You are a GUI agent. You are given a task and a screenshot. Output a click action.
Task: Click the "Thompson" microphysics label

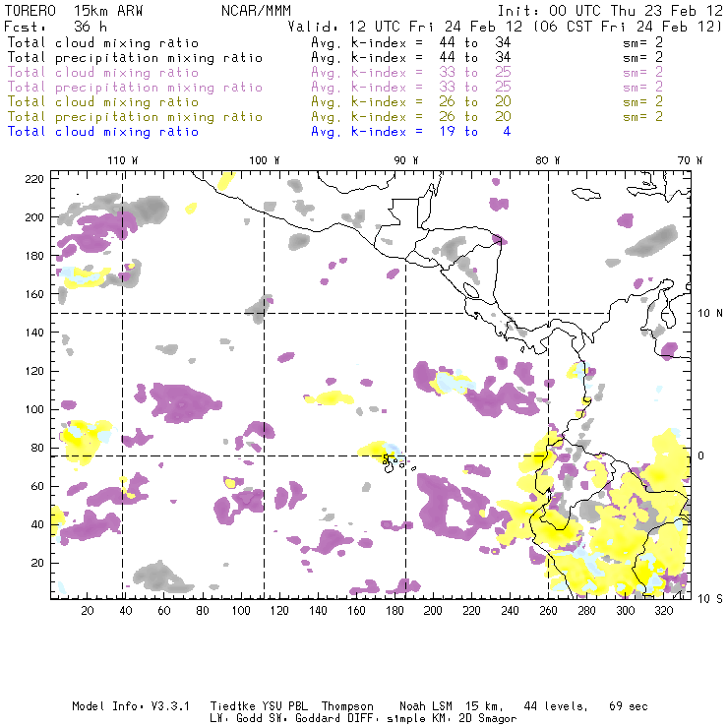coord(347,706)
